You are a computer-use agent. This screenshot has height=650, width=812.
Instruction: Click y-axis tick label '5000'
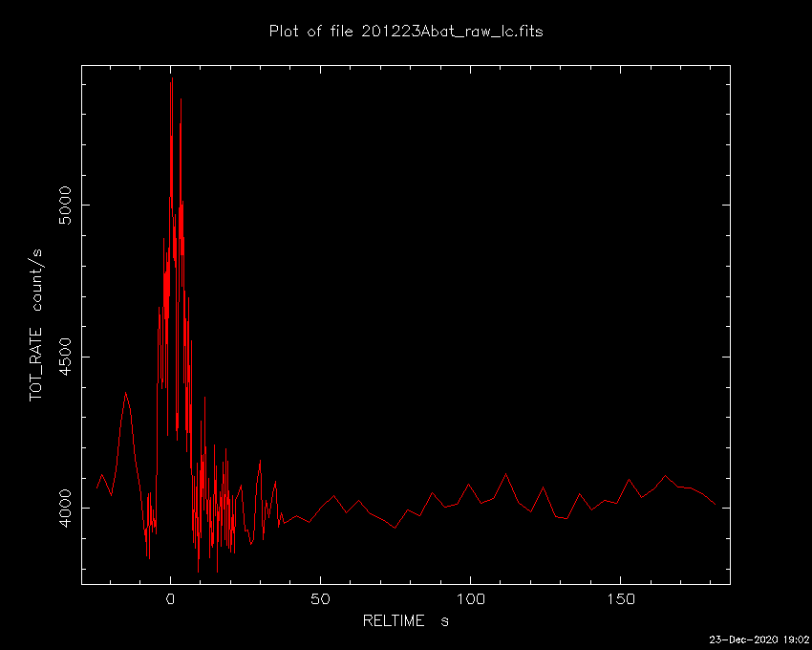tap(65, 205)
